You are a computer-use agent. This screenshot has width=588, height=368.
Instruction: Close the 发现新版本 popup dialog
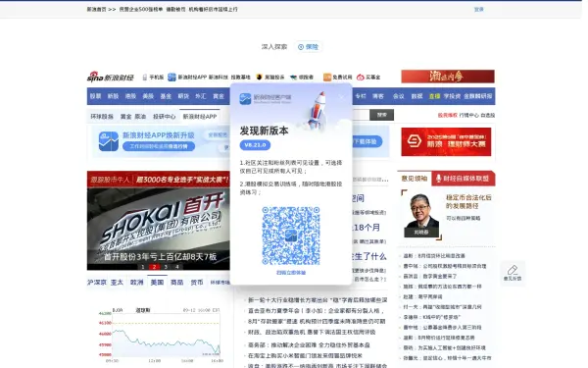pyautogui.click(x=341, y=97)
